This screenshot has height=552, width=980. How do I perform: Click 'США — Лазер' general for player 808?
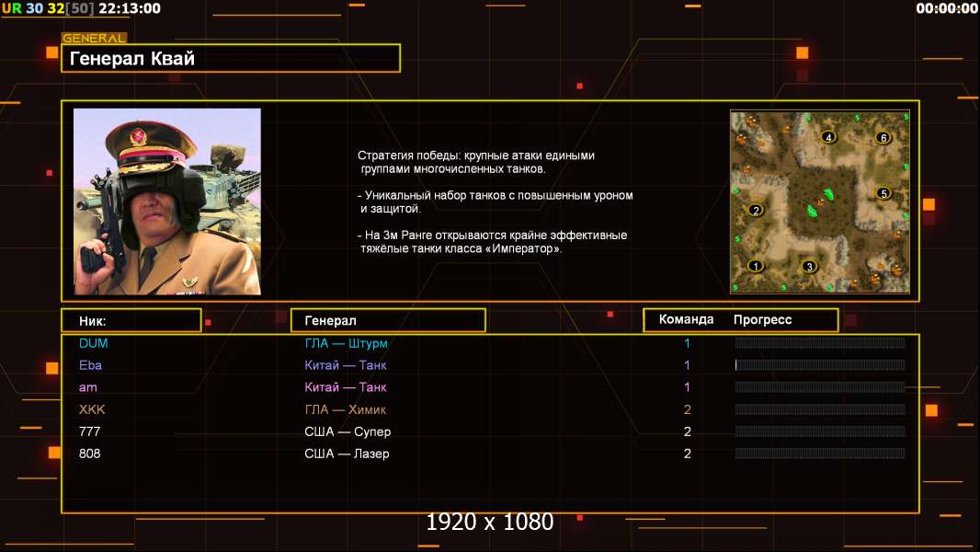point(347,454)
